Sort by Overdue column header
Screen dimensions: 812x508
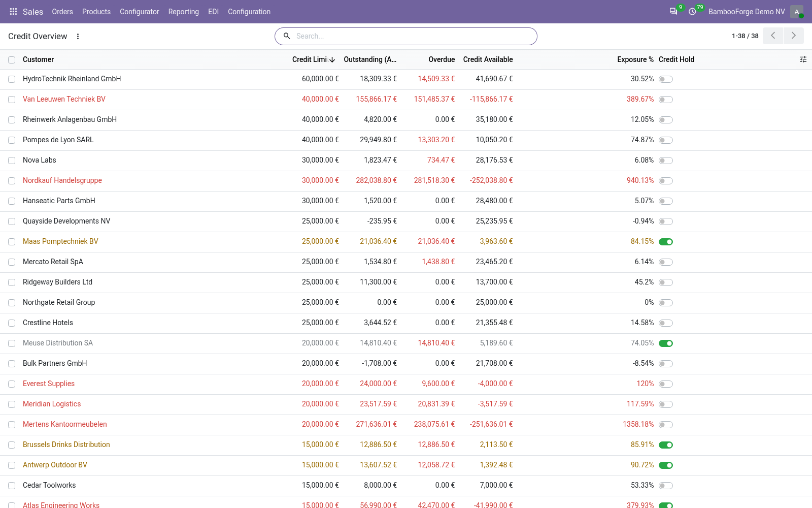click(442, 59)
